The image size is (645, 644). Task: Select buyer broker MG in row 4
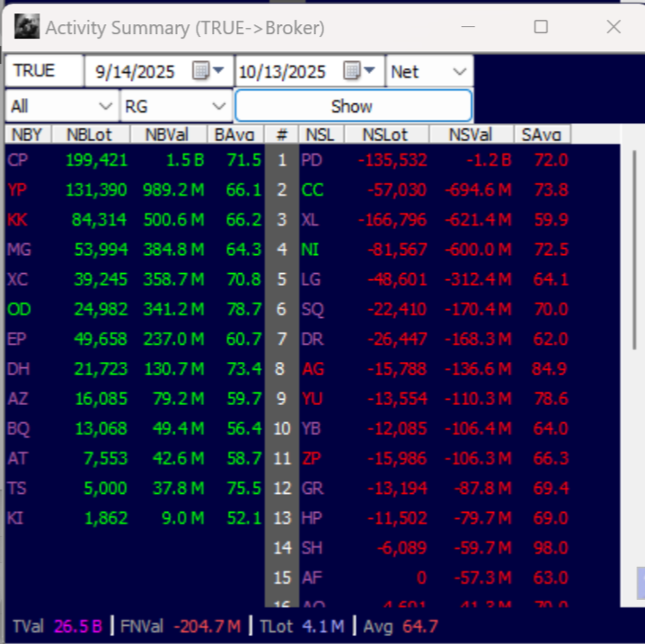[19, 249]
